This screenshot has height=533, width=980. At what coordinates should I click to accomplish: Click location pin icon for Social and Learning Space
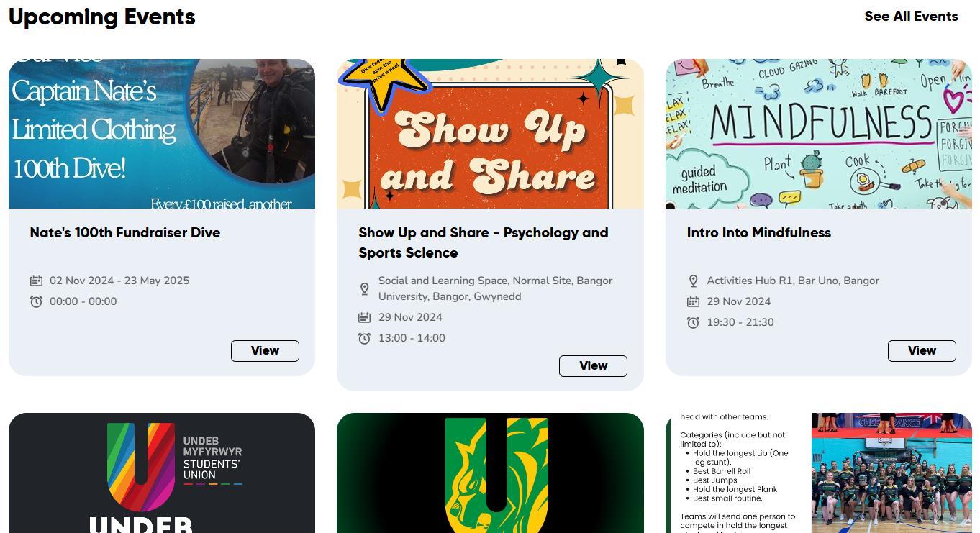tap(365, 288)
